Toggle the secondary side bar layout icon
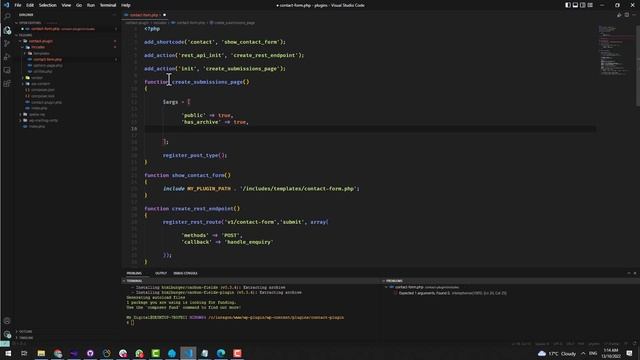Image resolution: width=640 pixels, height=360 pixels. point(582,5)
